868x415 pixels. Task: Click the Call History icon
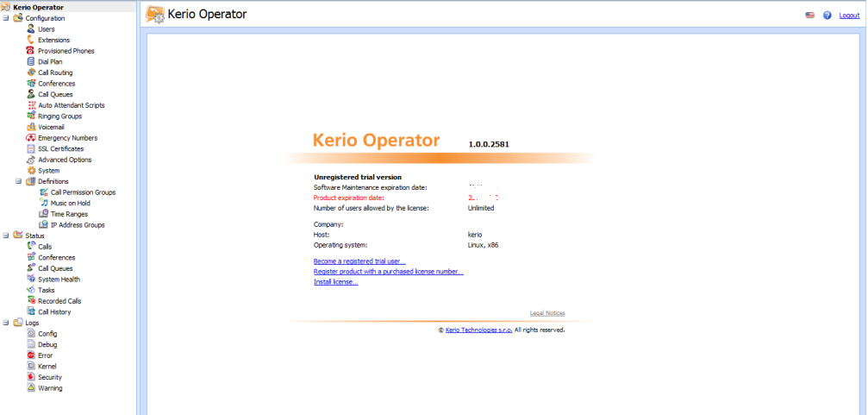click(32, 311)
